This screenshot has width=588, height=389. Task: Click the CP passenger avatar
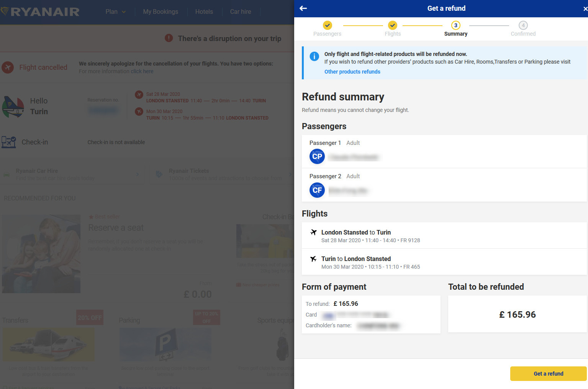[317, 156]
